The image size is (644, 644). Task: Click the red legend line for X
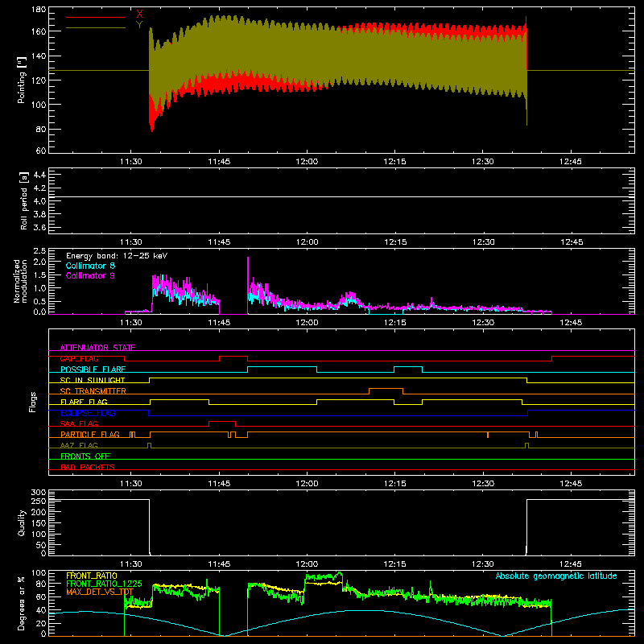click(96, 17)
